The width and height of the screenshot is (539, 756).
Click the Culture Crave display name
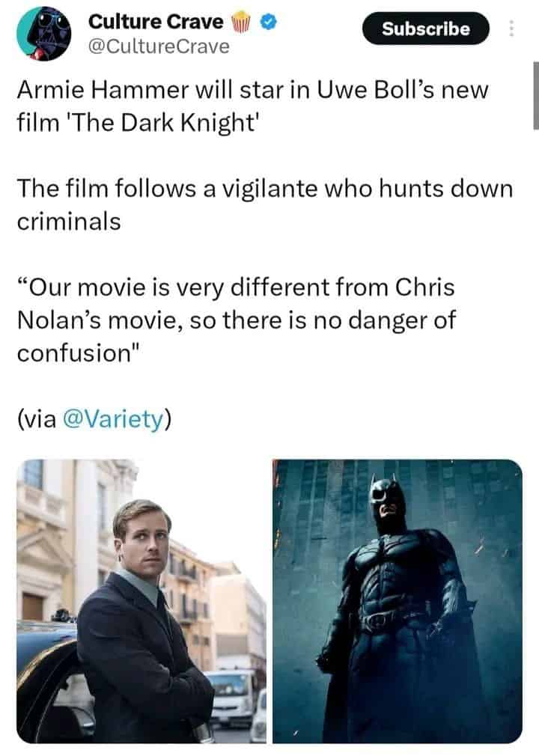pos(156,22)
